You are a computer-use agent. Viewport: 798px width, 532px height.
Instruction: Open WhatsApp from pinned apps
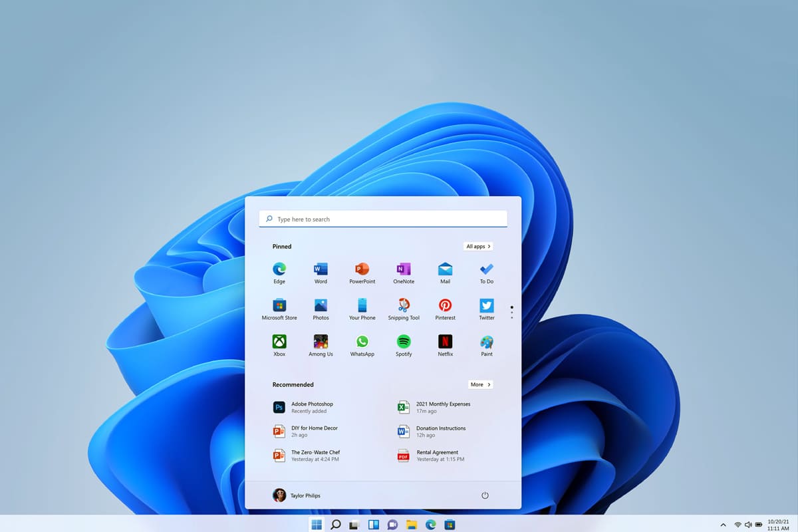click(x=362, y=346)
